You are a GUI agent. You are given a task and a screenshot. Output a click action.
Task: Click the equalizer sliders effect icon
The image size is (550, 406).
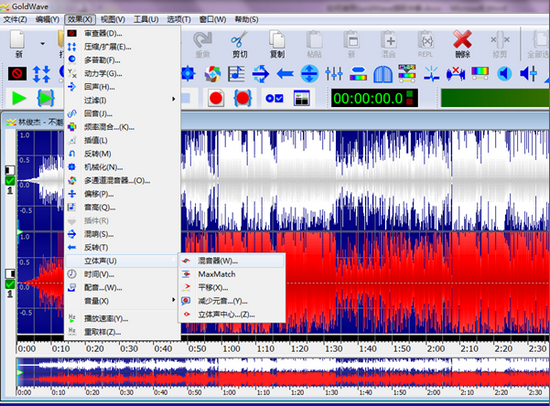pos(334,74)
